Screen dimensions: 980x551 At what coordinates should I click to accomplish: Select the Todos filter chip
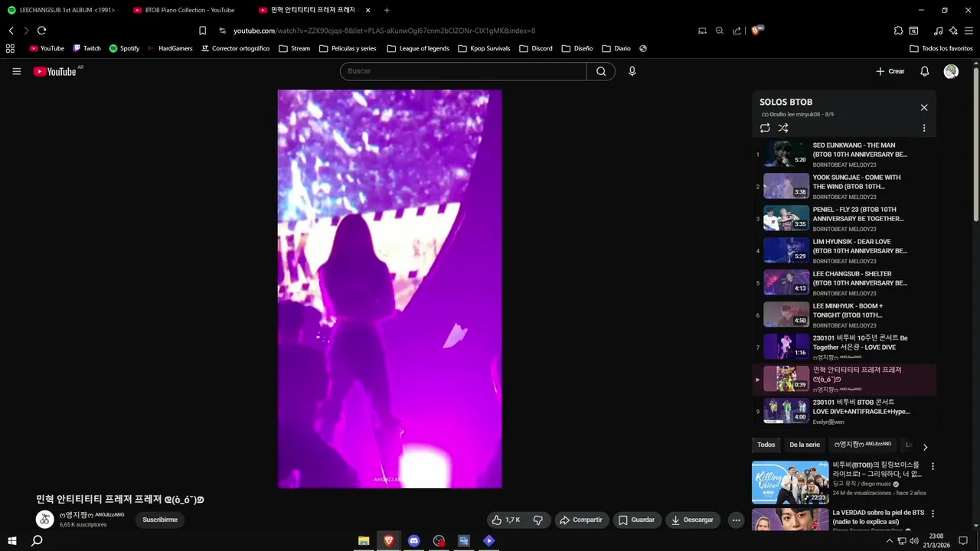[x=766, y=445]
